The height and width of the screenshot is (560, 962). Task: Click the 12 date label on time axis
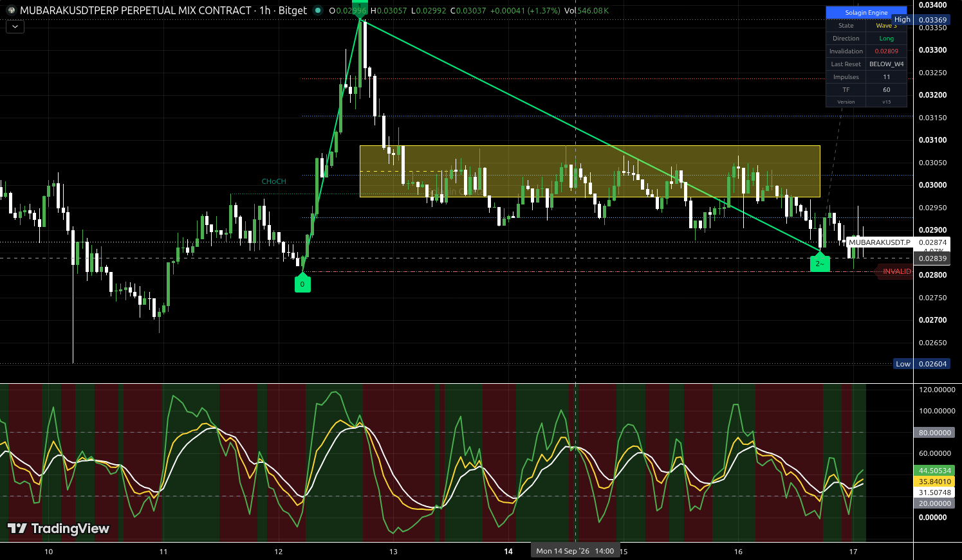tap(279, 552)
